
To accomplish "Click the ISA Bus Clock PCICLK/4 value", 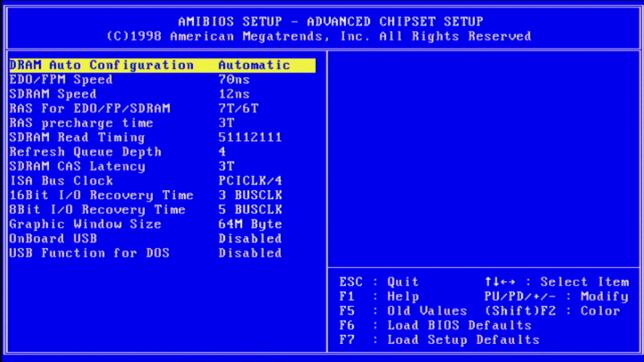I will 250,181.
